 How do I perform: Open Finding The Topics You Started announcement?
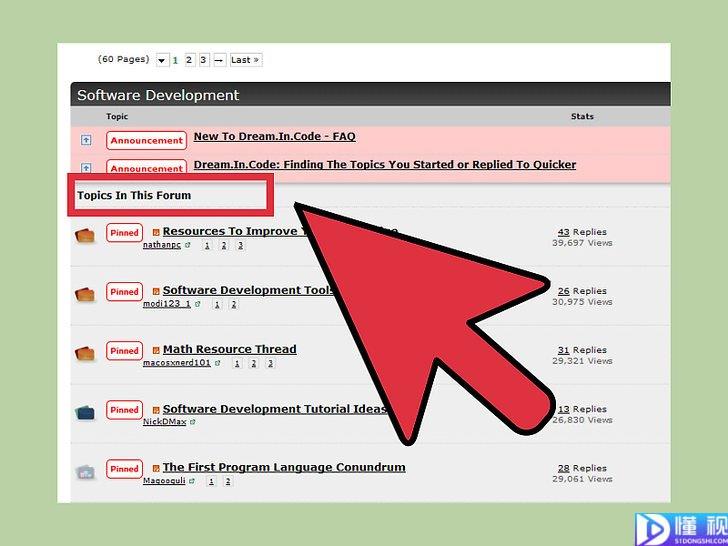click(384, 165)
